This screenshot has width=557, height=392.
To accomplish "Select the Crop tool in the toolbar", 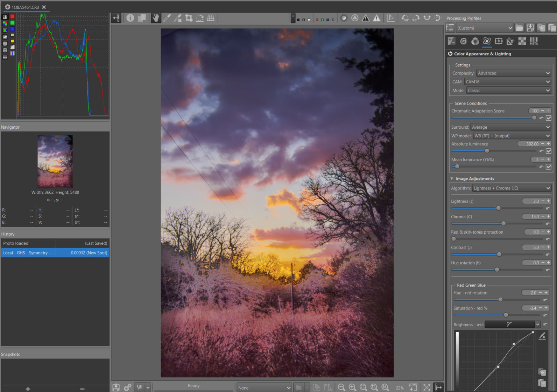I will click(x=189, y=18).
